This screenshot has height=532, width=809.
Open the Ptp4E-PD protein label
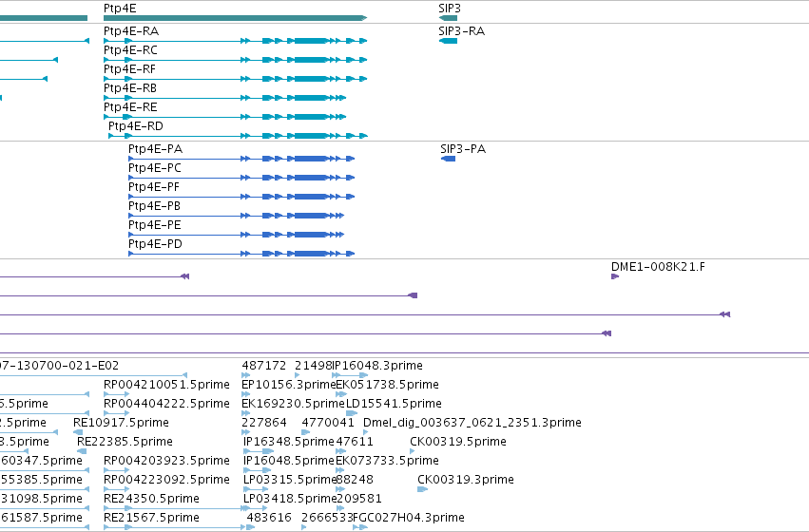(x=155, y=244)
